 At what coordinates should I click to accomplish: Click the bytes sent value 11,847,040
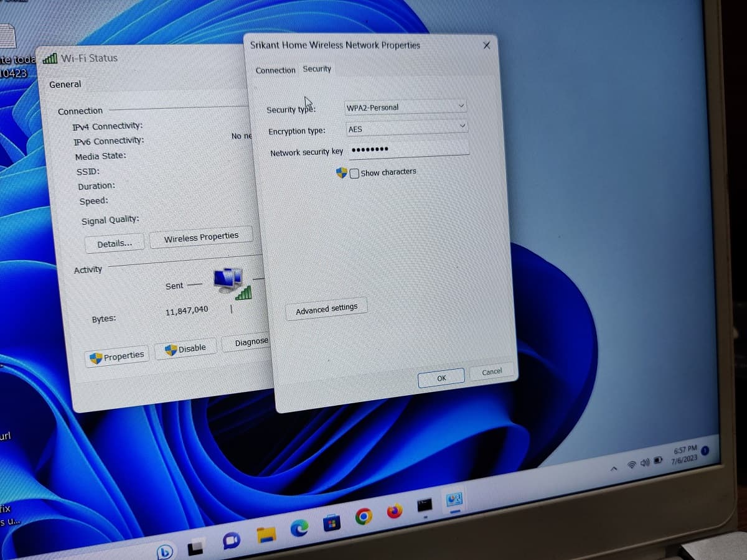click(x=187, y=310)
